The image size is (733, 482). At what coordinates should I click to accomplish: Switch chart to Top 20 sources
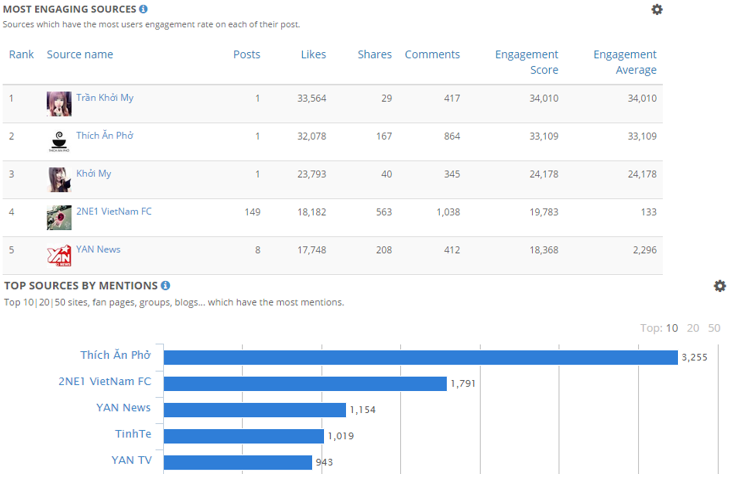pyautogui.click(x=693, y=328)
